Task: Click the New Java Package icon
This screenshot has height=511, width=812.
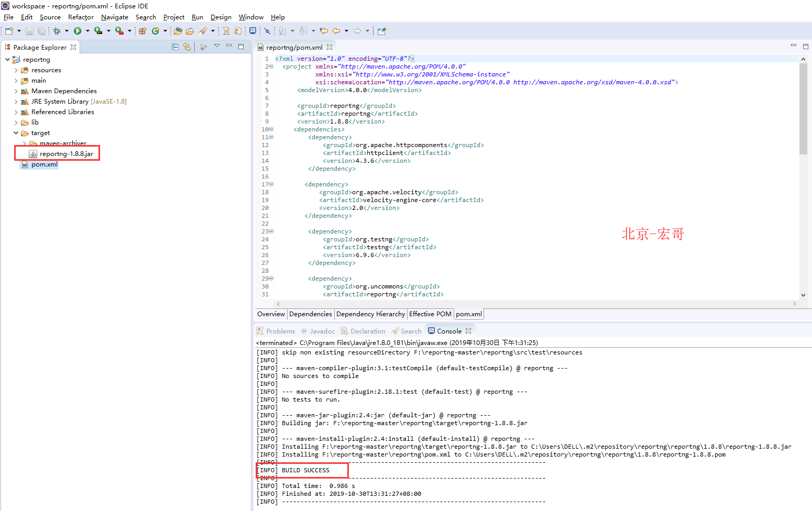Action: pyautogui.click(x=142, y=31)
